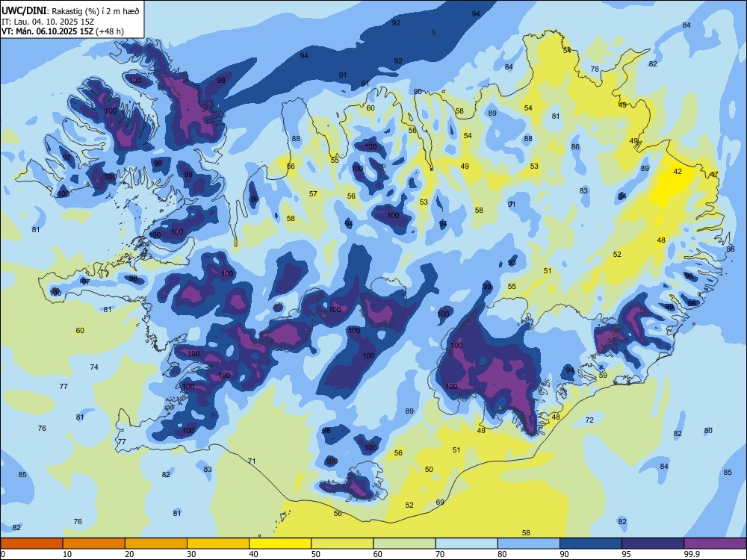Click the "IT: Lau. 04. 10. 2025 15Z" line
The height and width of the screenshot is (560, 747).
(x=48, y=22)
